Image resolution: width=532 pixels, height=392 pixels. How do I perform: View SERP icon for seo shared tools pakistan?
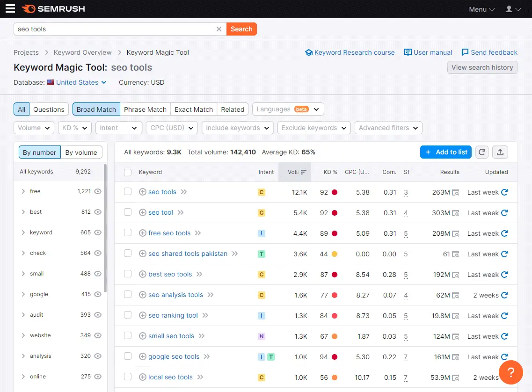coord(456,254)
